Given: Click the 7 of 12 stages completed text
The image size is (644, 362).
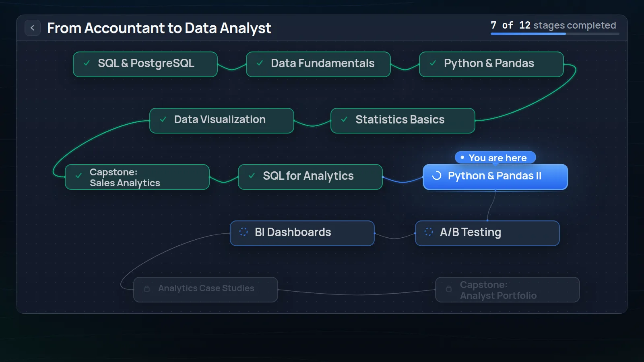Looking at the screenshot, I should (553, 25).
